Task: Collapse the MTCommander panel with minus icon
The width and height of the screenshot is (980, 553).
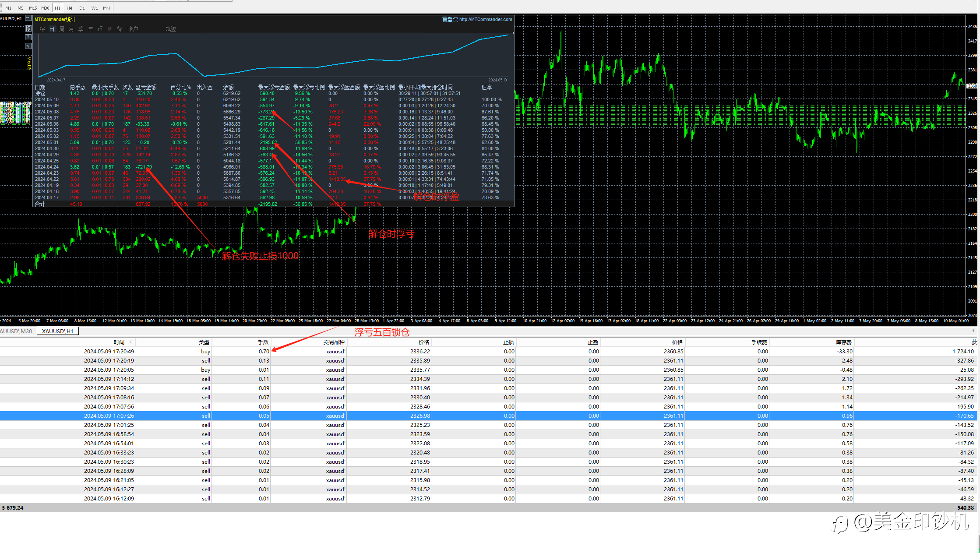Action: click(x=28, y=18)
